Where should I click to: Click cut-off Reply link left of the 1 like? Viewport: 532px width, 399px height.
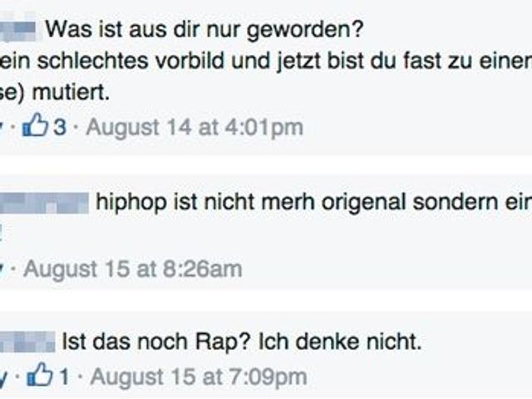2,377
